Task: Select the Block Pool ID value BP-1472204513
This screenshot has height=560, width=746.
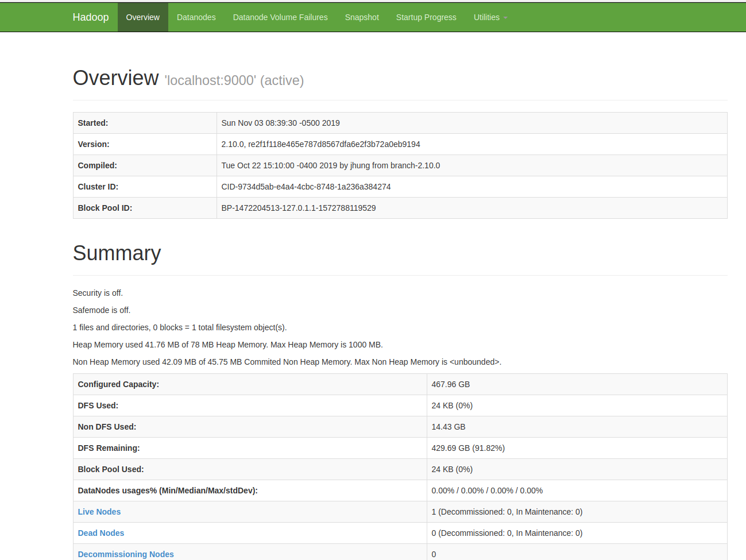Action: coord(299,208)
